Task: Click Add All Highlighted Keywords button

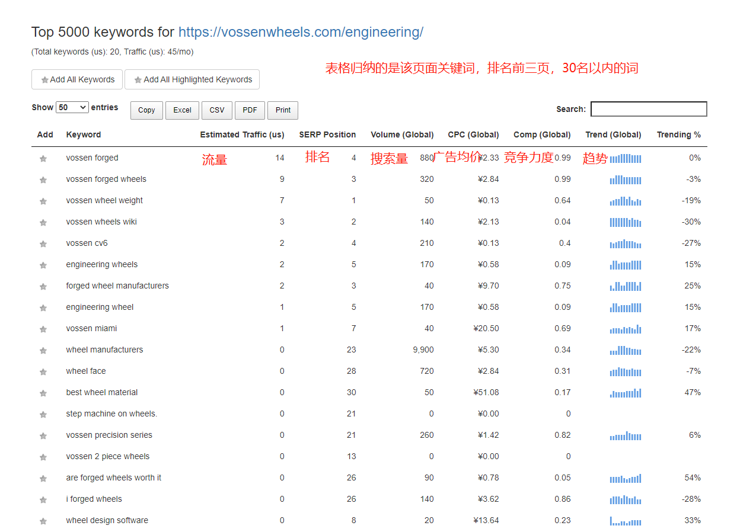Action: pos(192,79)
